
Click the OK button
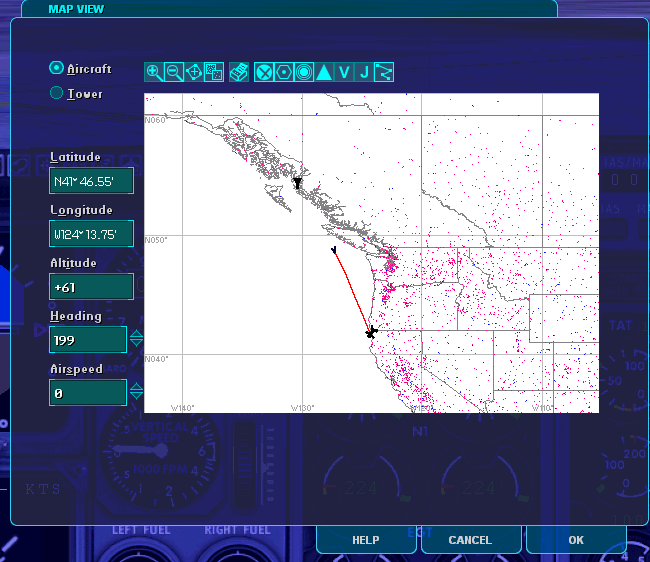[576, 540]
